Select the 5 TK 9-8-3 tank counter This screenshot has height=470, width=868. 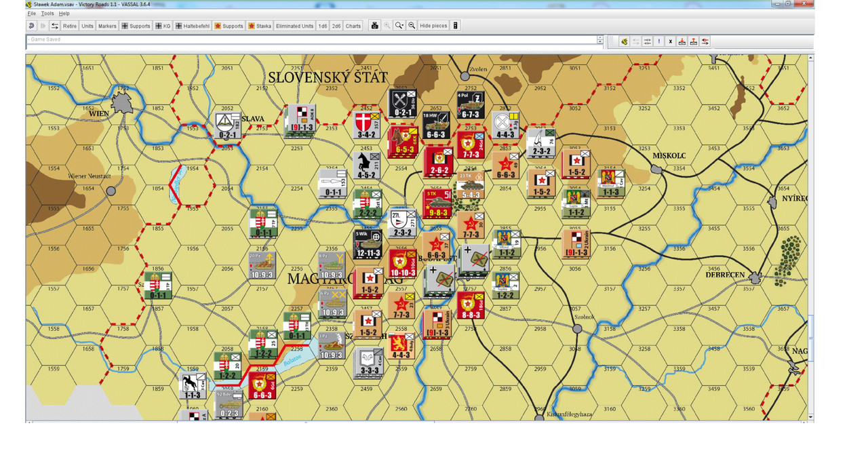coord(437,203)
